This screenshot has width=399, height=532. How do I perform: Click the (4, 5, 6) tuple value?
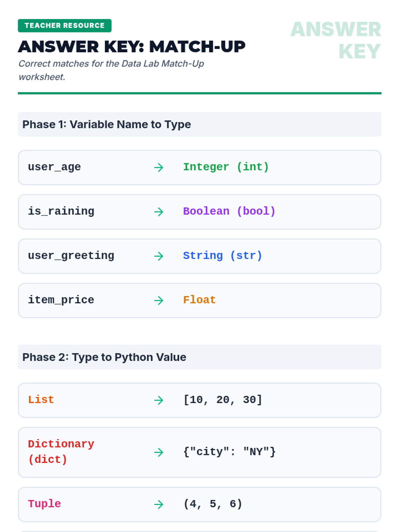(x=212, y=504)
